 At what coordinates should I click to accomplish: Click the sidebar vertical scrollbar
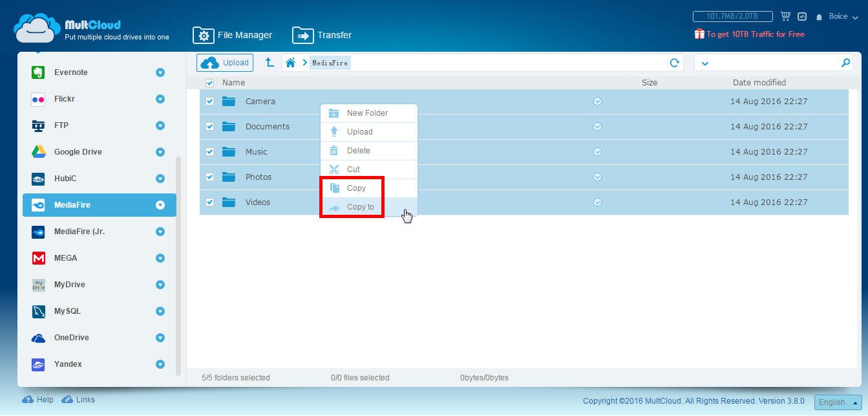point(179,265)
